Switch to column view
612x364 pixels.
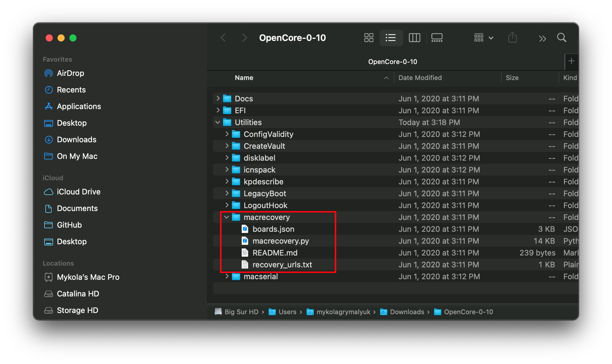click(x=414, y=38)
